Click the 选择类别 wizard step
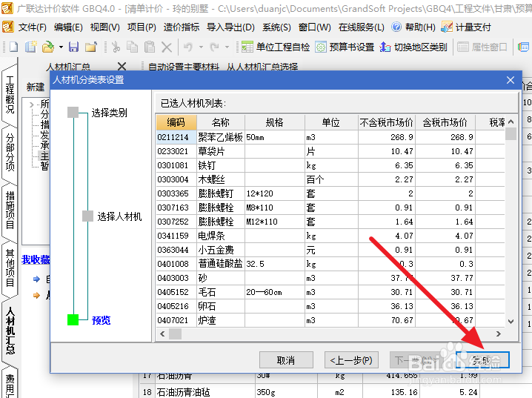Image resolution: width=532 pixels, height=398 pixels. [109, 113]
